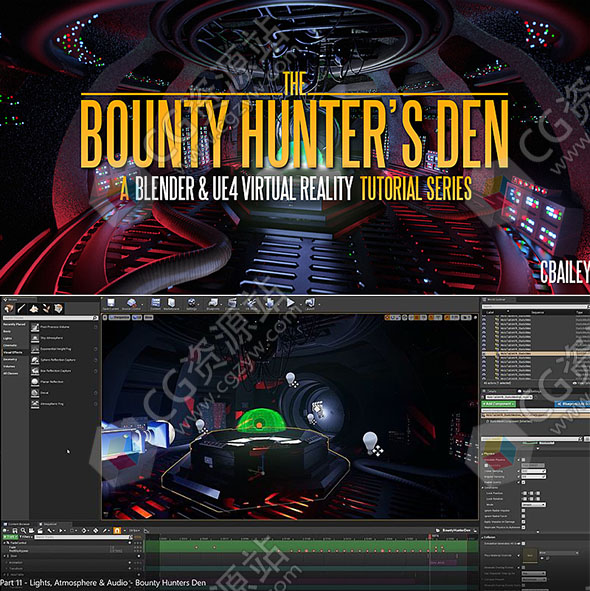
Task: Click the Phys Material Override thumbnail
Action: (x=530, y=555)
